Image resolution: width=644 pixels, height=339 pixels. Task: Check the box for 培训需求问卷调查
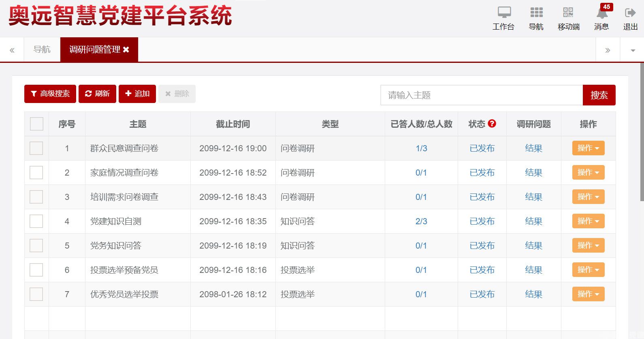[x=36, y=197]
